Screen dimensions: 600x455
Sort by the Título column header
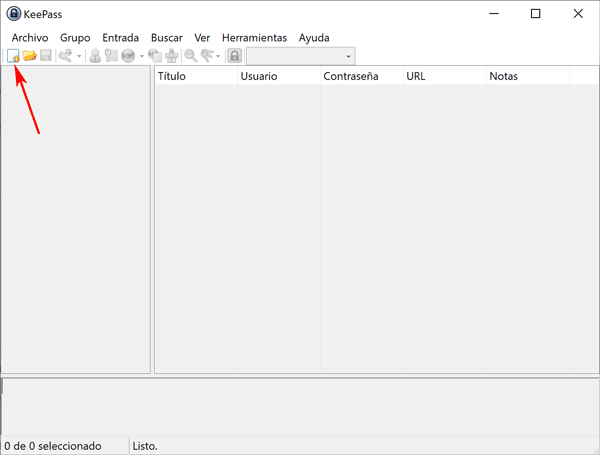coord(196,76)
